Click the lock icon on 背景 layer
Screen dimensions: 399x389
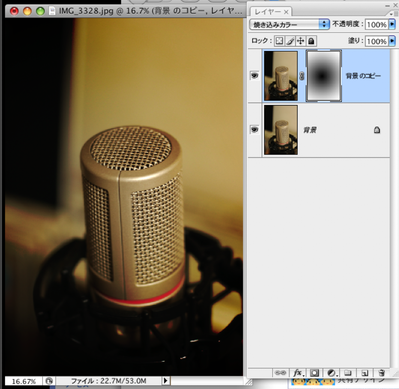[377, 130]
